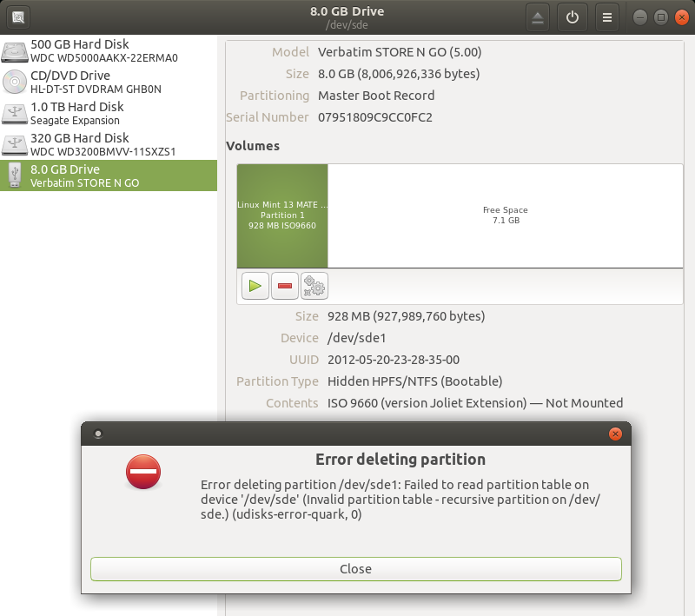Click the device path /dev/sde1
This screenshot has width=695, height=616.
point(356,338)
